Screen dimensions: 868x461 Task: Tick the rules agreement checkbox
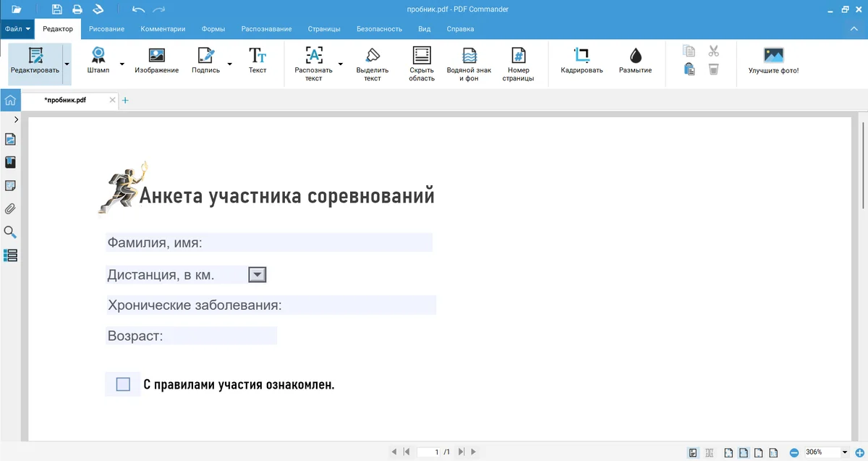coord(123,384)
